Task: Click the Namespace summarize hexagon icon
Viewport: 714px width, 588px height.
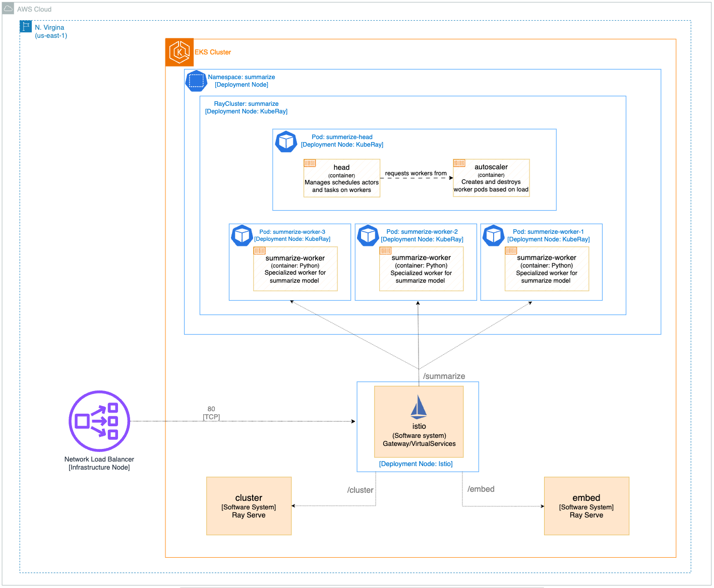Action: tap(196, 81)
